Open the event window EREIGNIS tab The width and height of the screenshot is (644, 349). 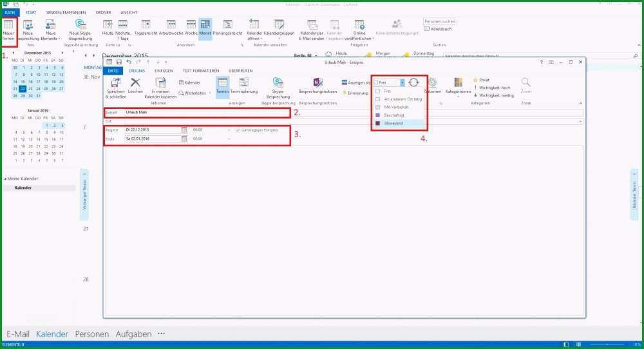137,71
